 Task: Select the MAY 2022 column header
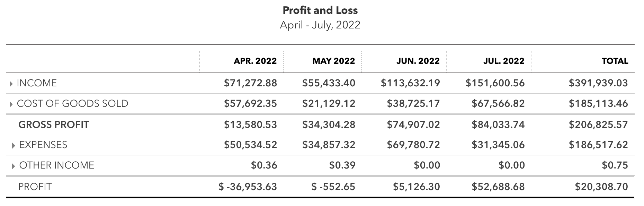(x=334, y=61)
